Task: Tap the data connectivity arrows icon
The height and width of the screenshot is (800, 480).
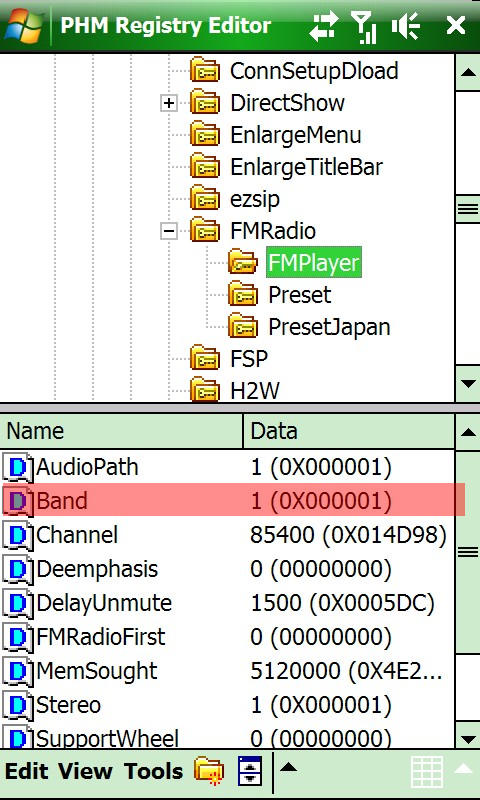Action: pyautogui.click(x=323, y=26)
